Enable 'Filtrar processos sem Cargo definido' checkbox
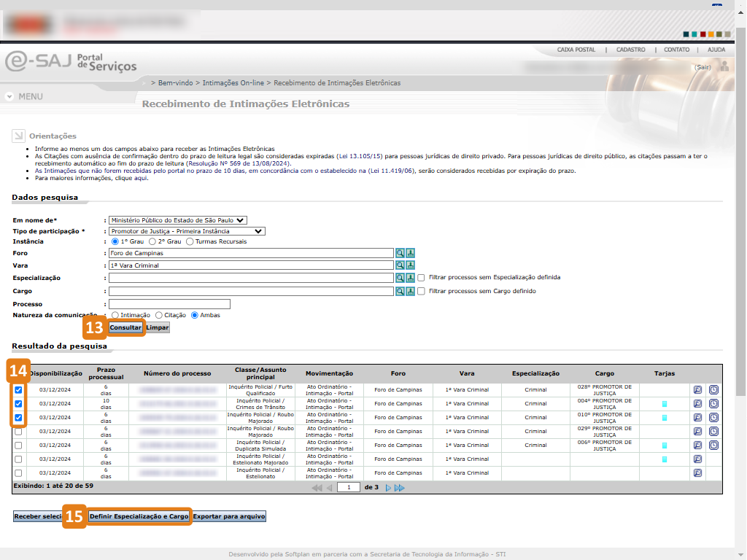This screenshot has height=560, width=747. (421, 291)
